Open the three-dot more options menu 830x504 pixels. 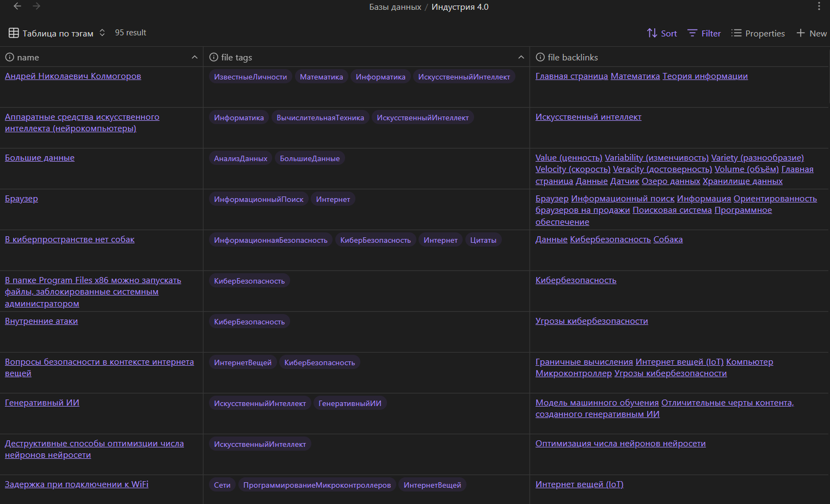point(819,7)
